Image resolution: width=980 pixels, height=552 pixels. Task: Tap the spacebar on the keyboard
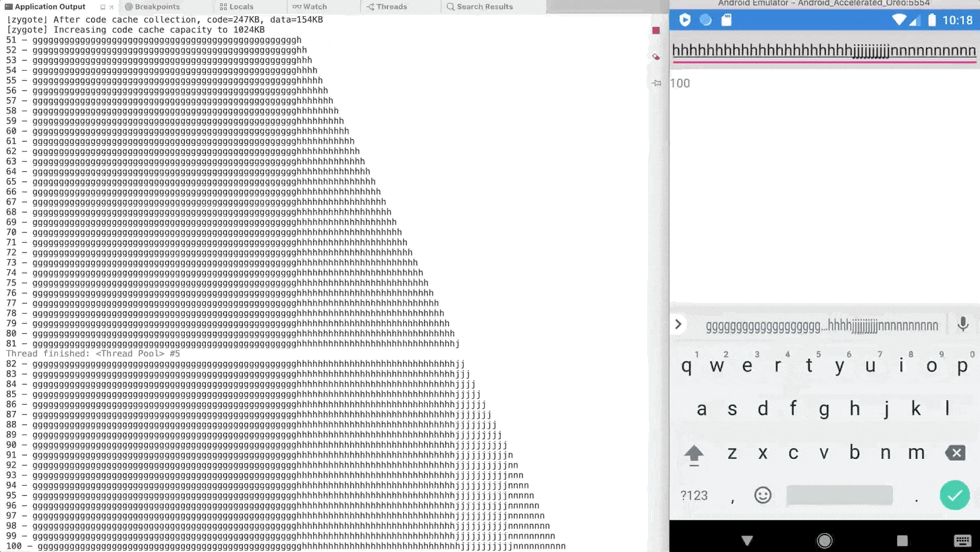839,495
